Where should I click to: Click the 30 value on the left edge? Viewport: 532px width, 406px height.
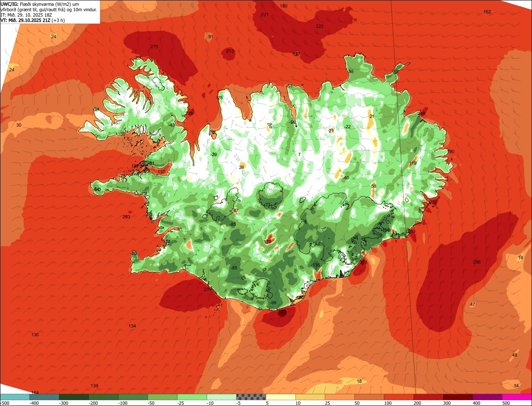tap(19, 125)
